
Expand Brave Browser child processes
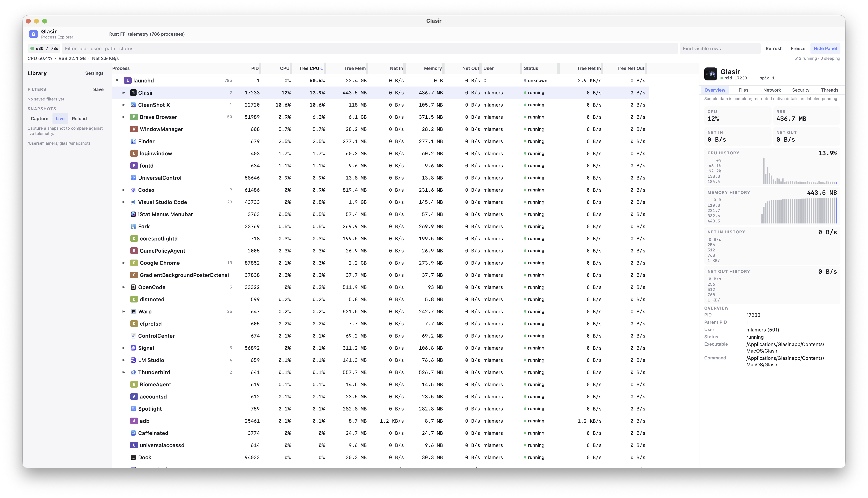[x=123, y=117]
